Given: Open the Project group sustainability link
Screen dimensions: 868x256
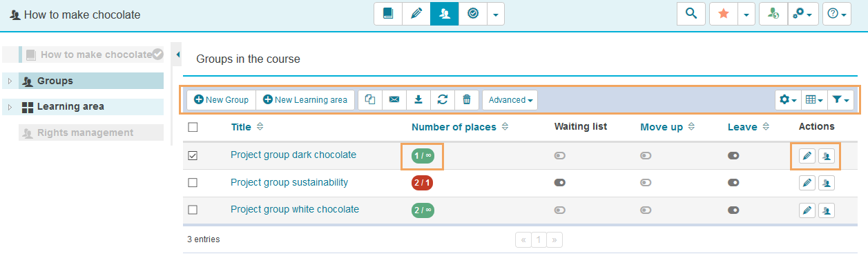Looking at the screenshot, I should [289, 183].
